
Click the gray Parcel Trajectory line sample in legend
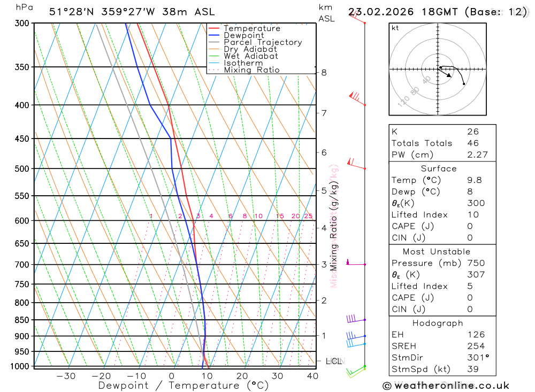coord(214,42)
